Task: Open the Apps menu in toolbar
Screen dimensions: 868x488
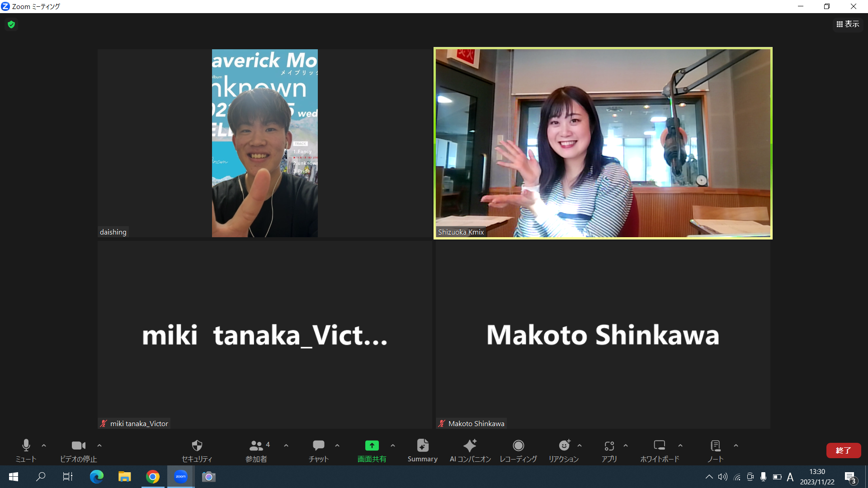Action: (x=609, y=446)
